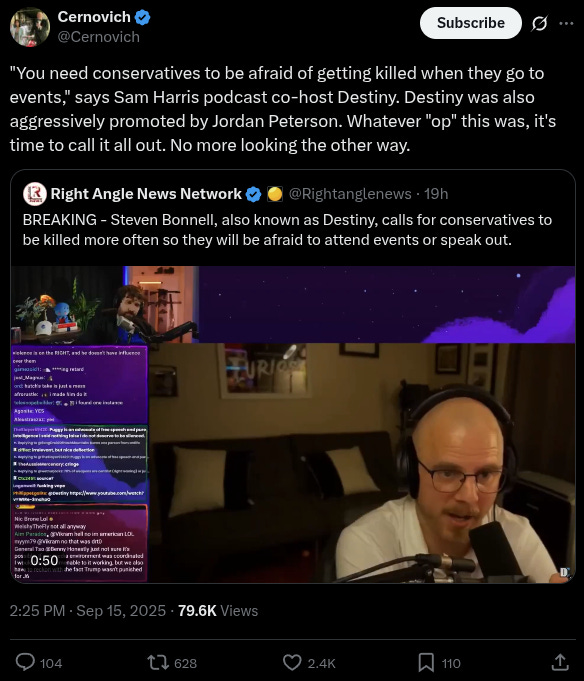Share the post via upload arrow icon

560,662
